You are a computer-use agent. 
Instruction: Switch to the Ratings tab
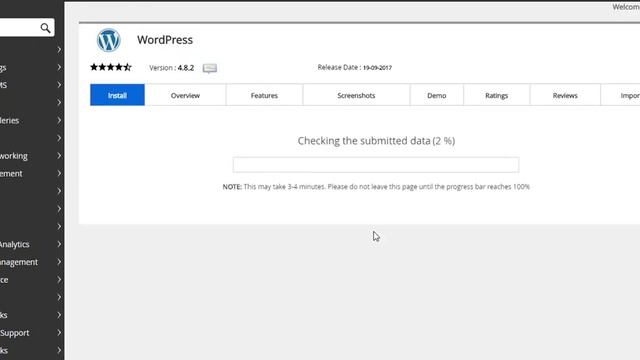(x=497, y=95)
